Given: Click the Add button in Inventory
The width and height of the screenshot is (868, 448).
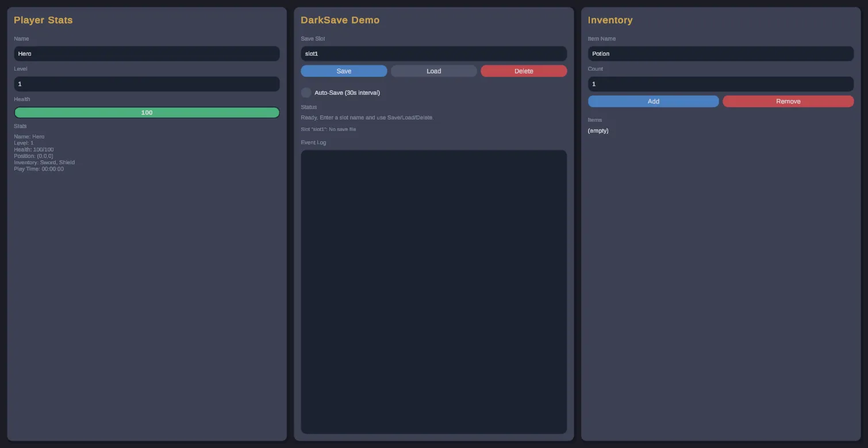Looking at the screenshot, I should click(x=653, y=101).
